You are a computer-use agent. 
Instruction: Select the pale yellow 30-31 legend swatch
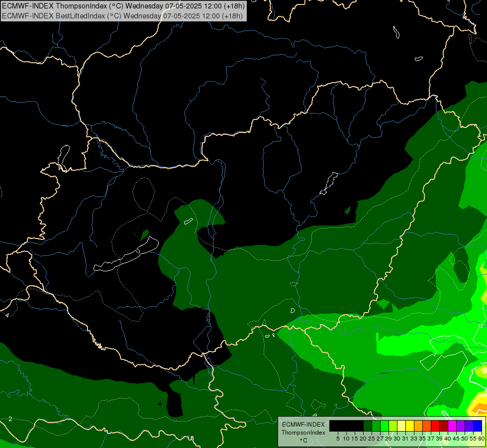(401, 426)
